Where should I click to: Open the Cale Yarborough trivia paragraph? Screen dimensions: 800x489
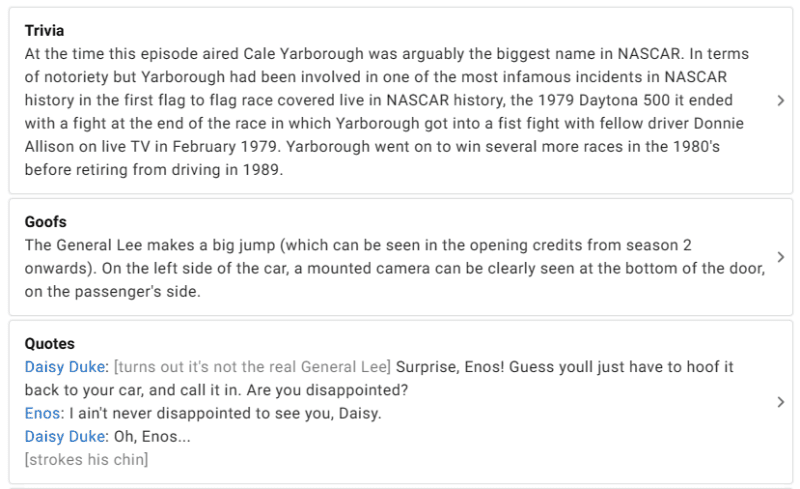(387, 111)
